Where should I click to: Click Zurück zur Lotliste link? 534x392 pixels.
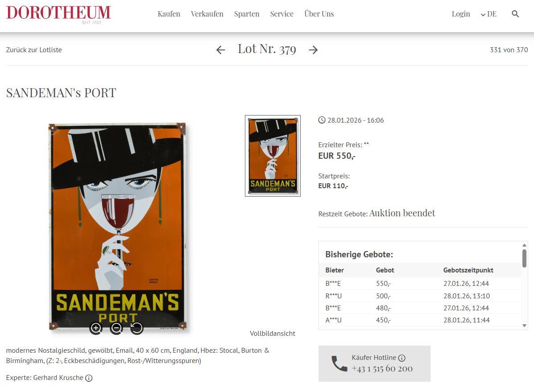[x=34, y=50]
